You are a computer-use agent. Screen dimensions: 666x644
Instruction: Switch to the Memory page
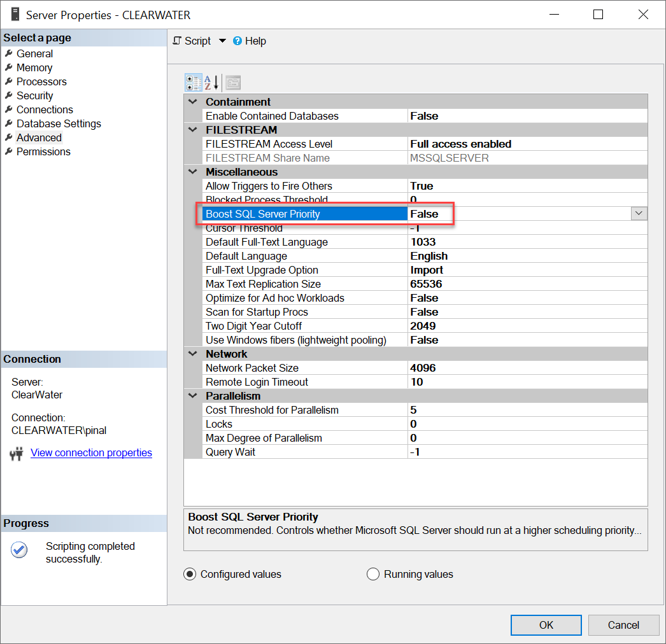tap(35, 67)
